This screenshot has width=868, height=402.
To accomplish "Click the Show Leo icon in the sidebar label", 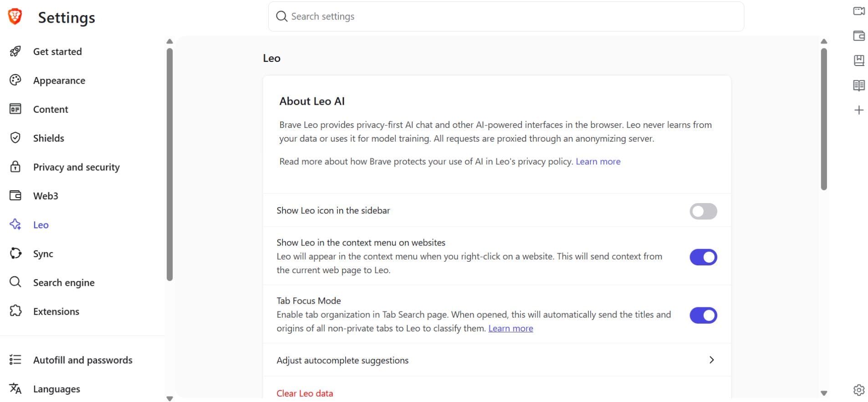I will pyautogui.click(x=333, y=210).
